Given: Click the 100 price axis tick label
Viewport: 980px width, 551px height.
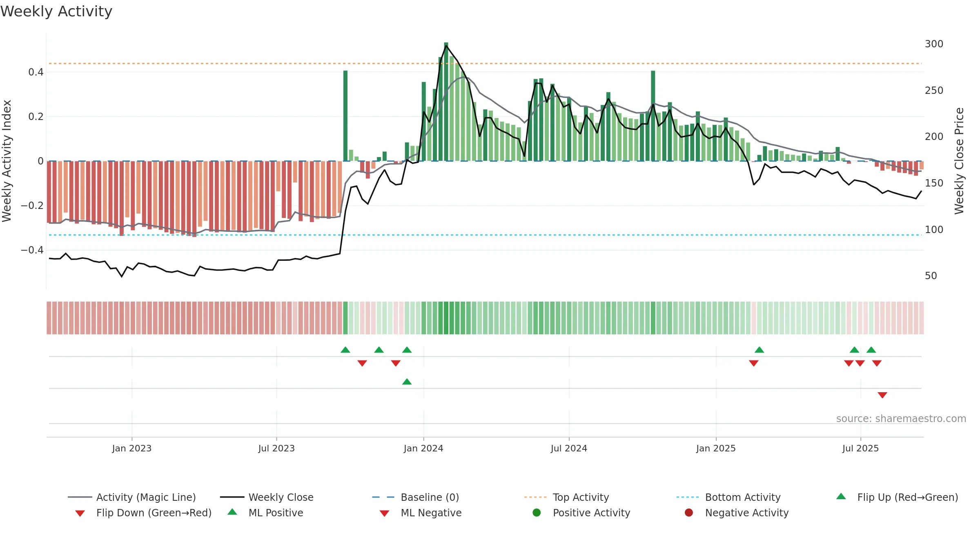Looking at the screenshot, I should (x=934, y=229).
